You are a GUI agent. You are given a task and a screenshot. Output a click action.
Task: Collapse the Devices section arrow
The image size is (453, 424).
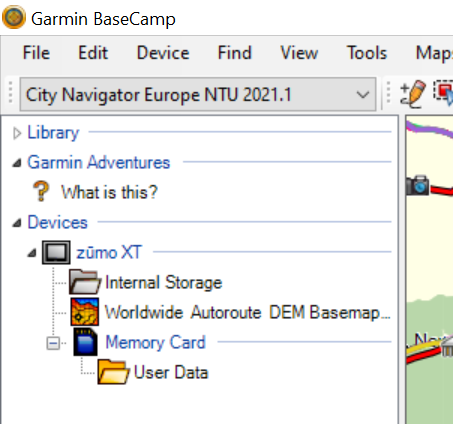(x=17, y=223)
